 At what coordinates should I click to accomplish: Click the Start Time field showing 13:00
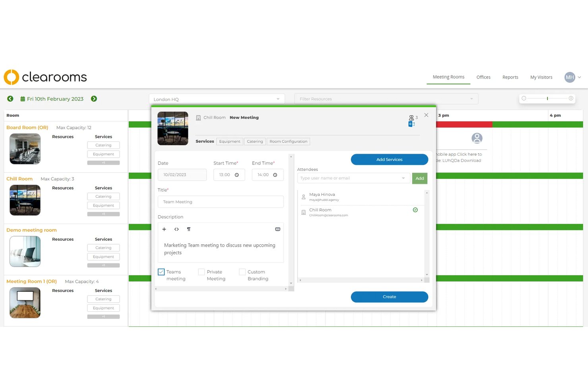click(229, 175)
